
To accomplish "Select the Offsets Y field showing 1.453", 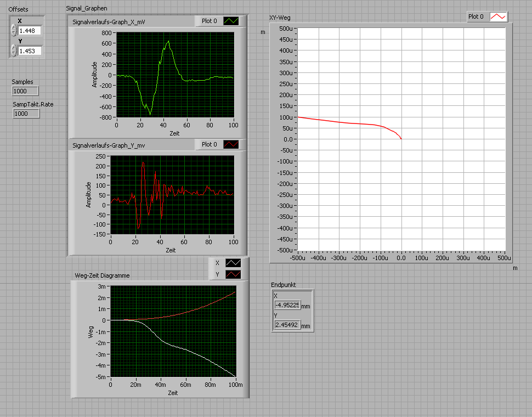I will coord(30,51).
